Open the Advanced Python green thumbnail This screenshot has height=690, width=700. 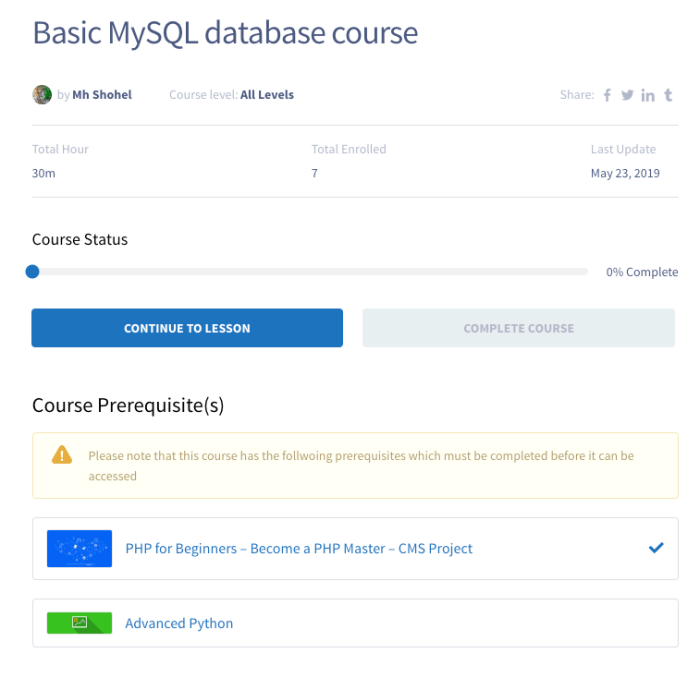pos(79,623)
